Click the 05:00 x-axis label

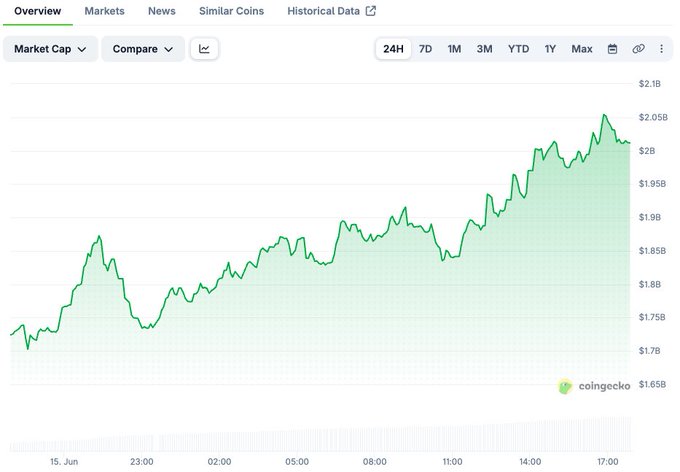point(297,462)
